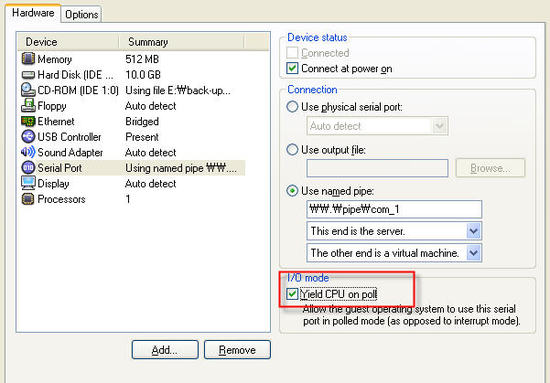Click the CD-ROM device icon
This screenshot has height=383, width=550.
point(28,90)
